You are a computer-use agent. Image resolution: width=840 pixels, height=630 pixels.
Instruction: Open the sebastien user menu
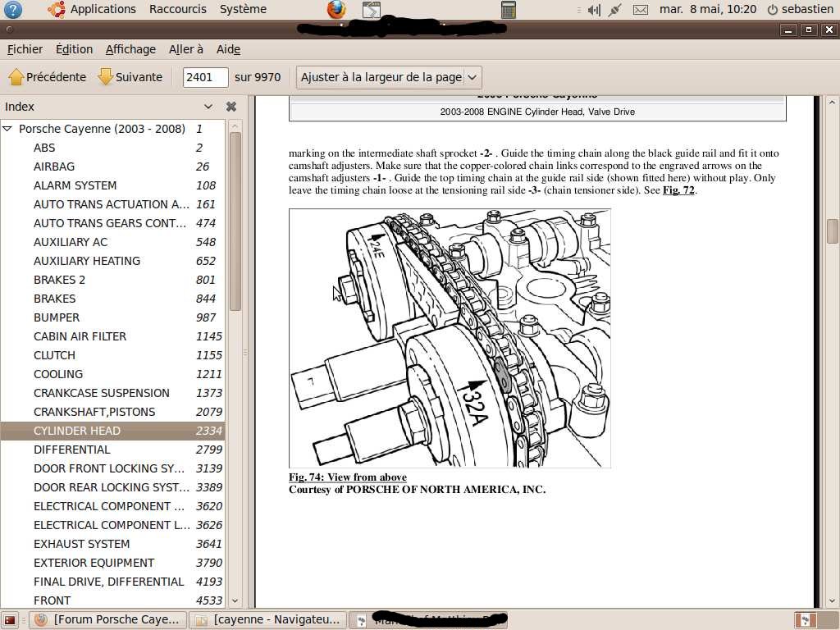[x=807, y=9]
